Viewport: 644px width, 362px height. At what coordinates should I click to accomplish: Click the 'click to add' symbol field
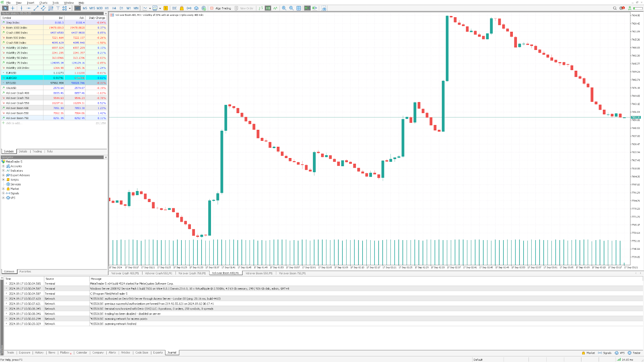[14, 123]
